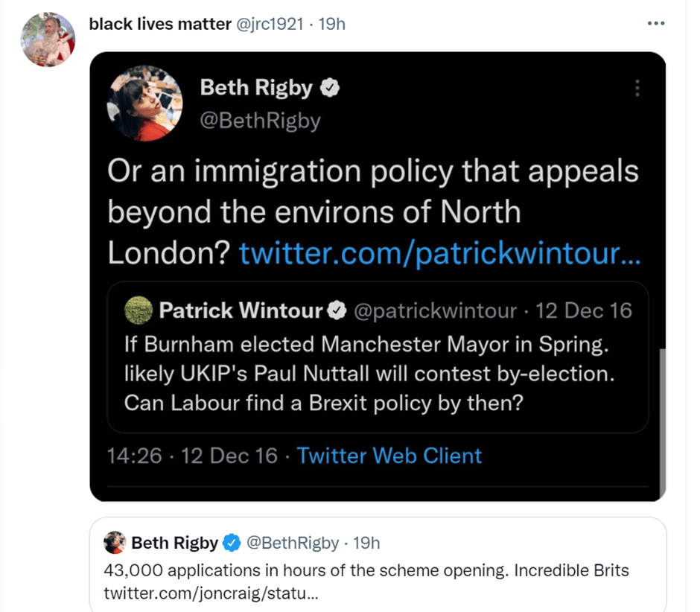Open the black lives matter display name
This screenshot has width=700, height=612.
[160, 24]
